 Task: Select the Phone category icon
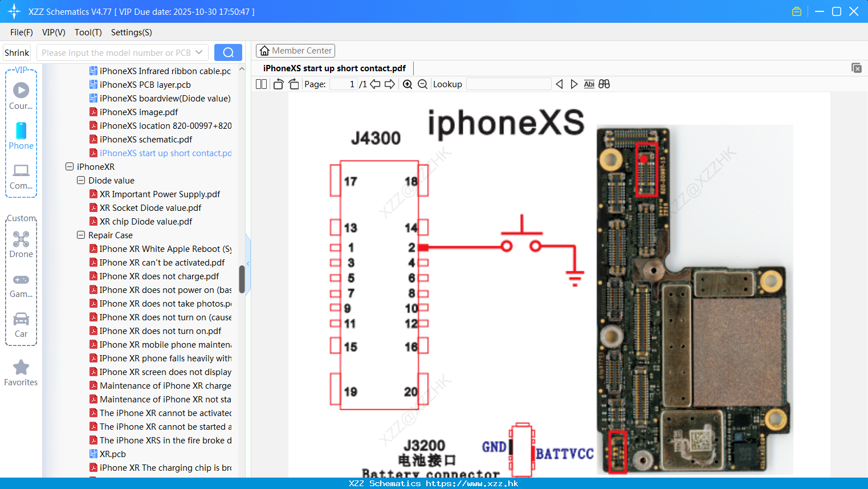tap(21, 136)
